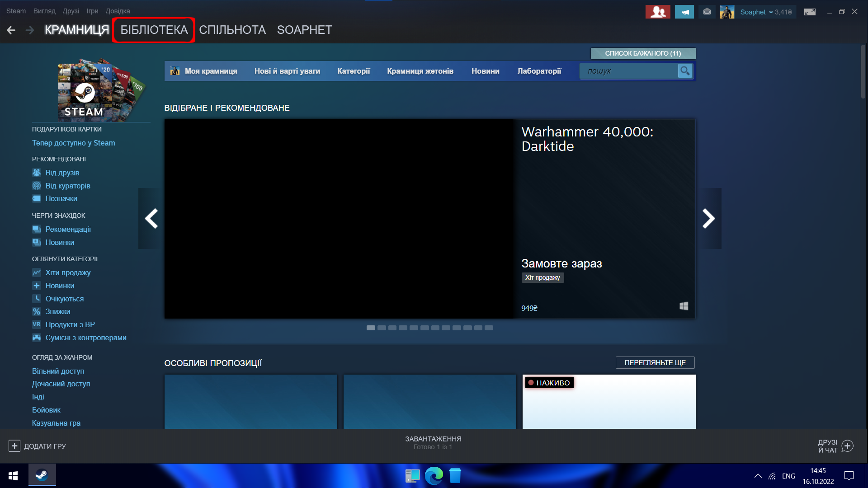Open Нові й варті уваги dropdown
Viewport: 868px width, 488px height.
point(287,71)
